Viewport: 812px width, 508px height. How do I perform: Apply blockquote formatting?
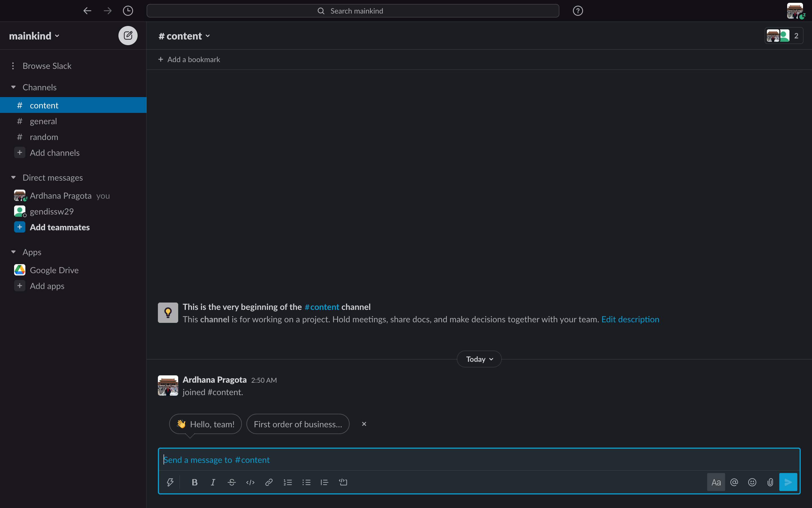click(x=324, y=482)
